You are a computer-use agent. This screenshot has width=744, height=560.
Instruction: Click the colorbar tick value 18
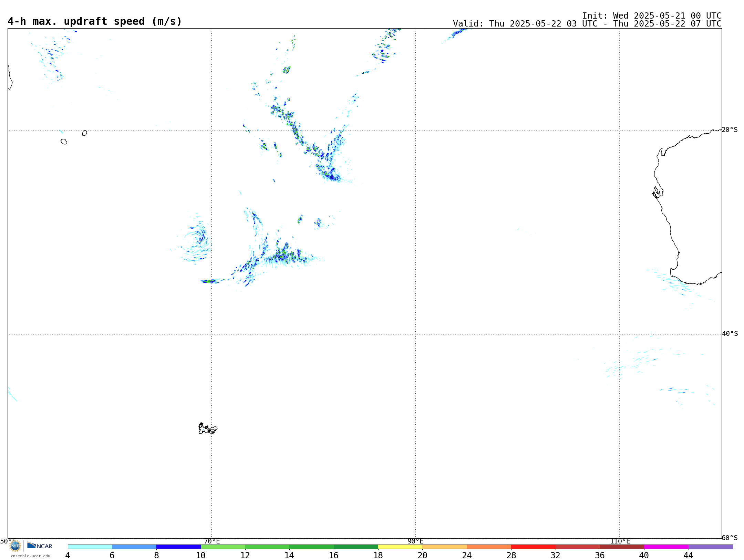pyautogui.click(x=378, y=556)
